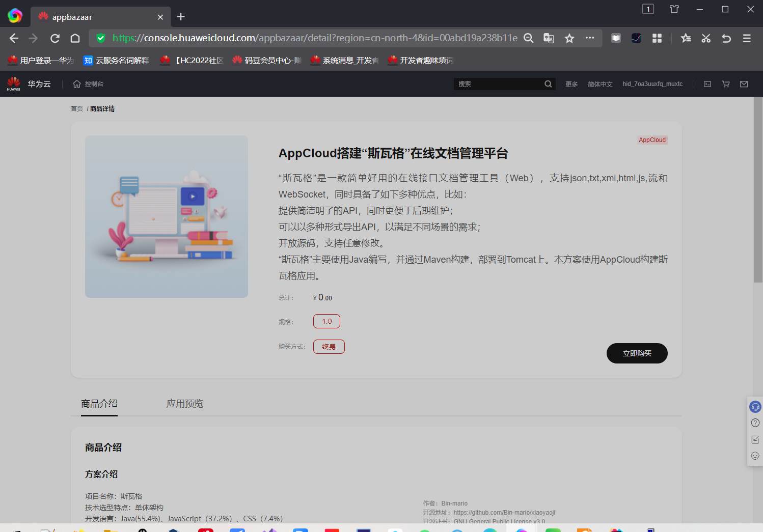This screenshot has height=532, width=763.
Task: Open the 码豆会员中心 bookmark
Action: pos(267,61)
